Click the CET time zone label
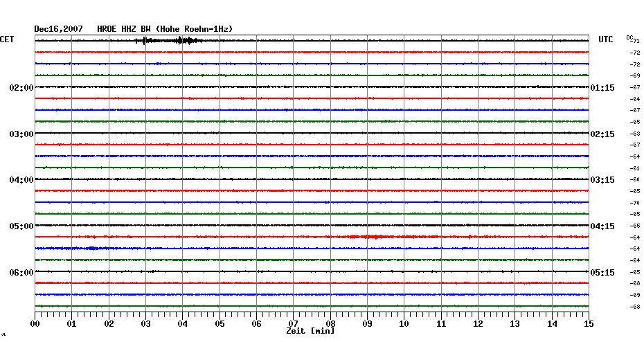The height and width of the screenshot is (342, 644). tap(7, 39)
